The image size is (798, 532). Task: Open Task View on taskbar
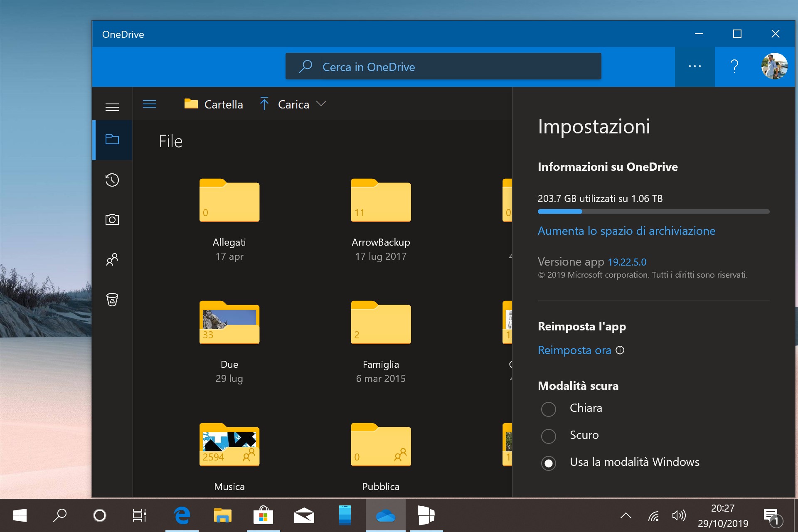(139, 515)
